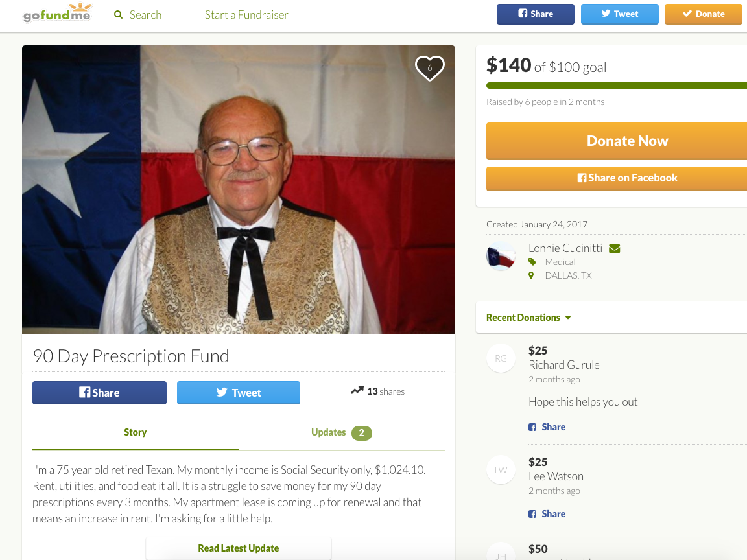Select the Story tab

pos(136,432)
